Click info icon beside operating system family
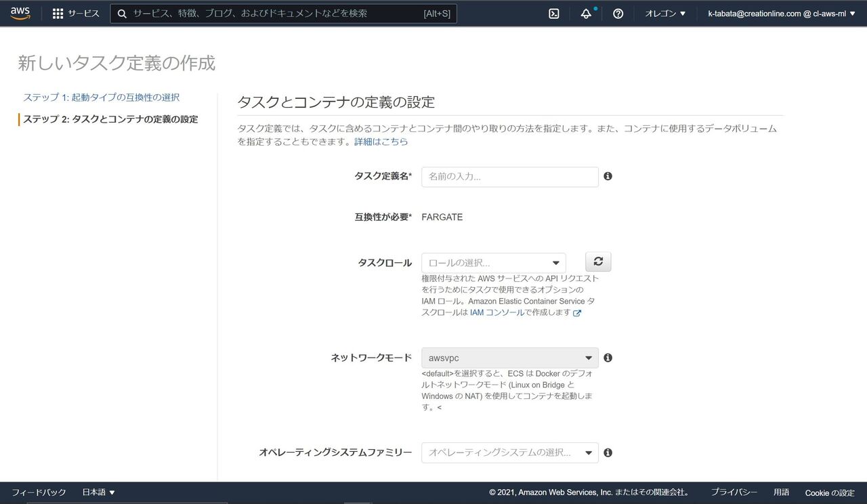Screen dimensions: 867x504 pos(608,453)
